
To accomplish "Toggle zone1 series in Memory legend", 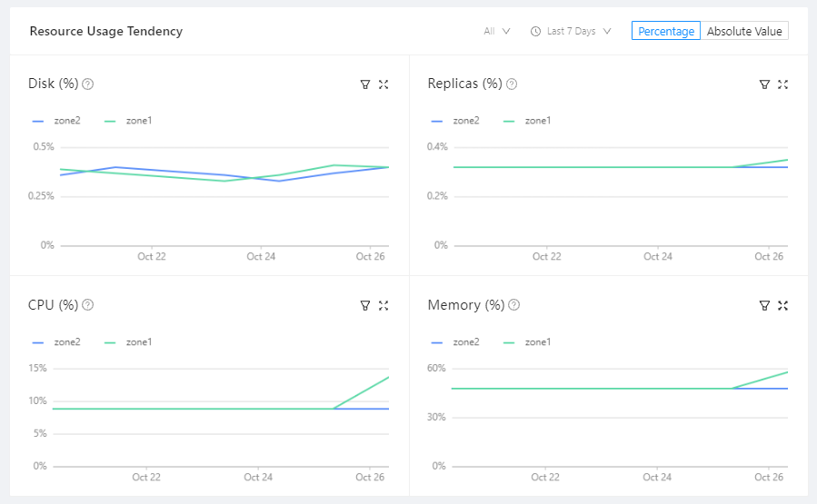I will click(x=527, y=342).
